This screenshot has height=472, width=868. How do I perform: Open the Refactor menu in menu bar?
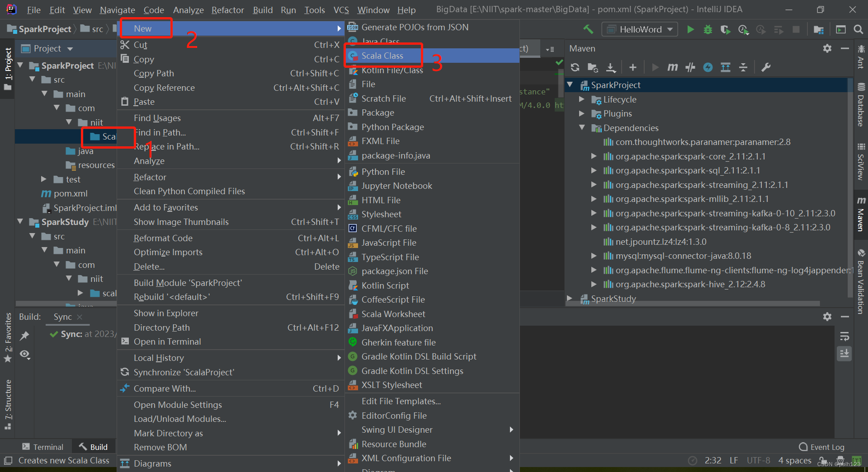(227, 9)
